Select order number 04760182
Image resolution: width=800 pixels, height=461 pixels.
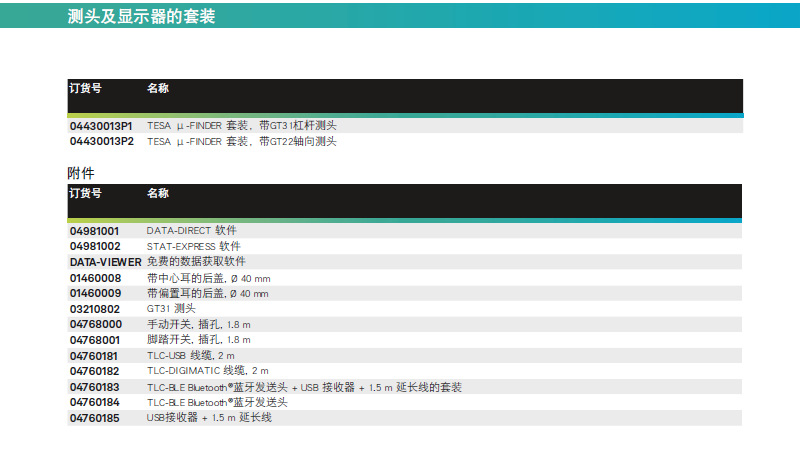[x=94, y=371]
